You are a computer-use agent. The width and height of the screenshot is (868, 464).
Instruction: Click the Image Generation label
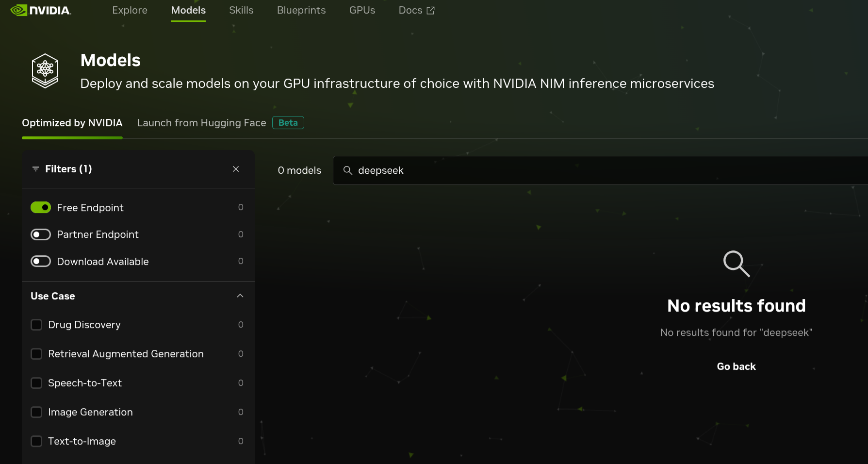tap(90, 412)
